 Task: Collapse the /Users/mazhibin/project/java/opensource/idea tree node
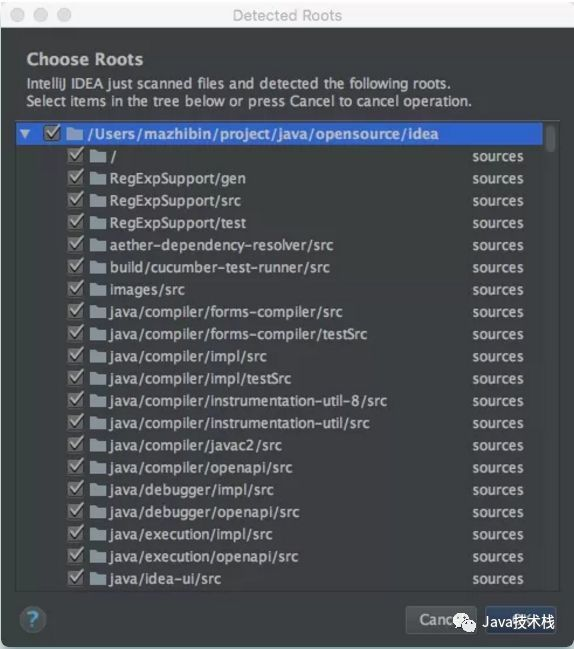(x=25, y=134)
